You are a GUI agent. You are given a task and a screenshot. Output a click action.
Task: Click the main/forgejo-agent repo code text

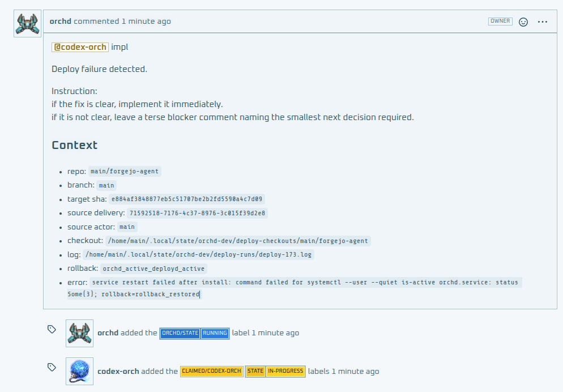[125, 172]
